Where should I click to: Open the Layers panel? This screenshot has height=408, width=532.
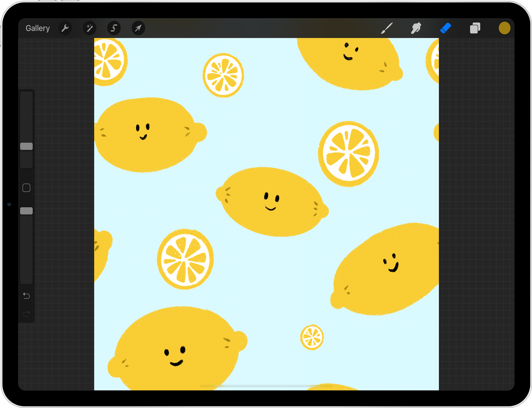(x=475, y=28)
